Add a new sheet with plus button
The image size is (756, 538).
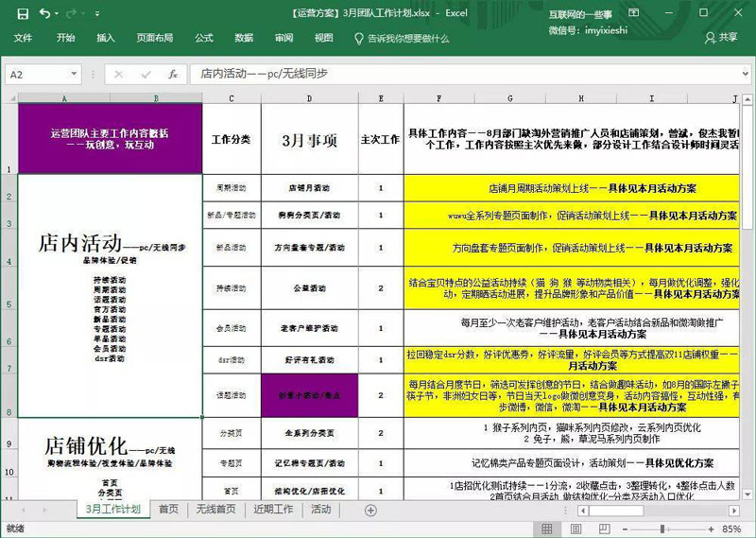pyautogui.click(x=370, y=510)
